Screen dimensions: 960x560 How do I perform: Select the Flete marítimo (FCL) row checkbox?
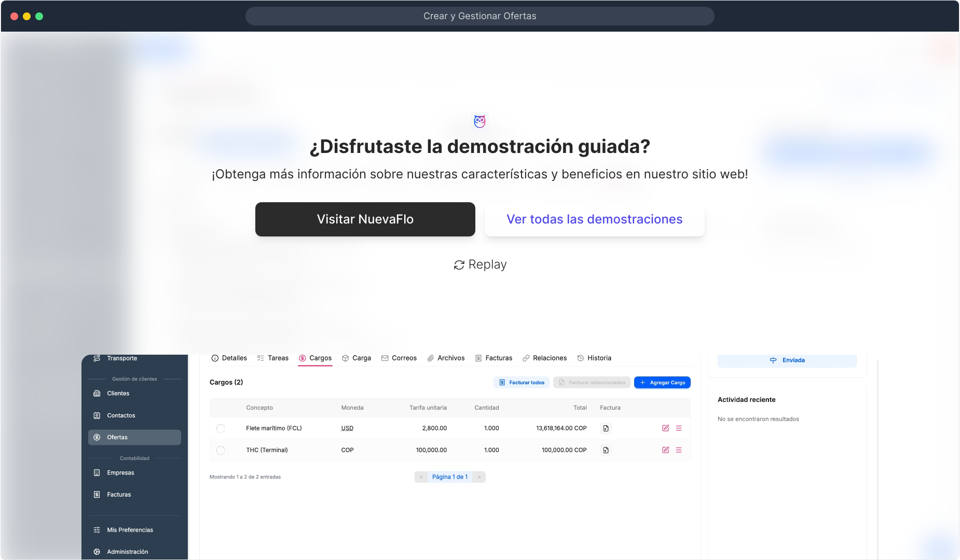[221, 428]
